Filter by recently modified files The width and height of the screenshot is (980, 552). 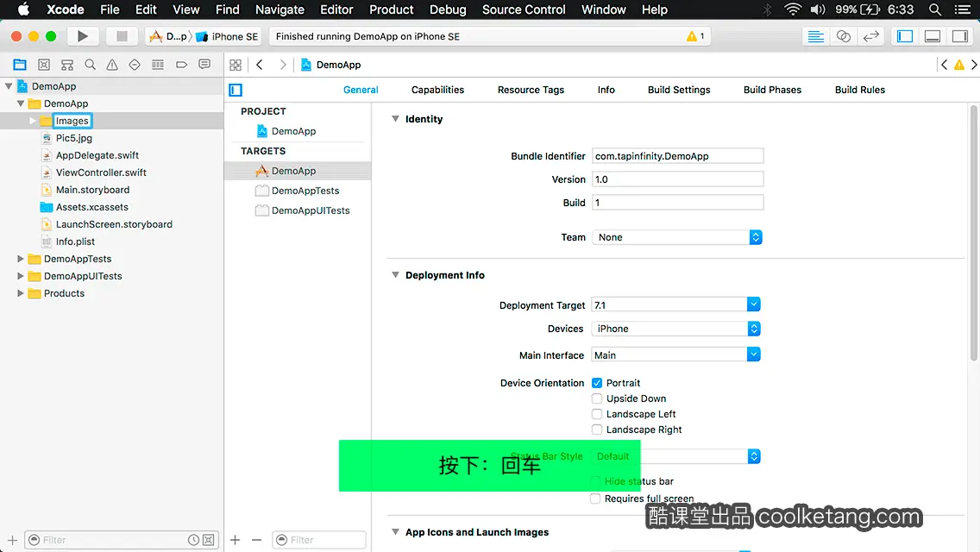pos(194,540)
